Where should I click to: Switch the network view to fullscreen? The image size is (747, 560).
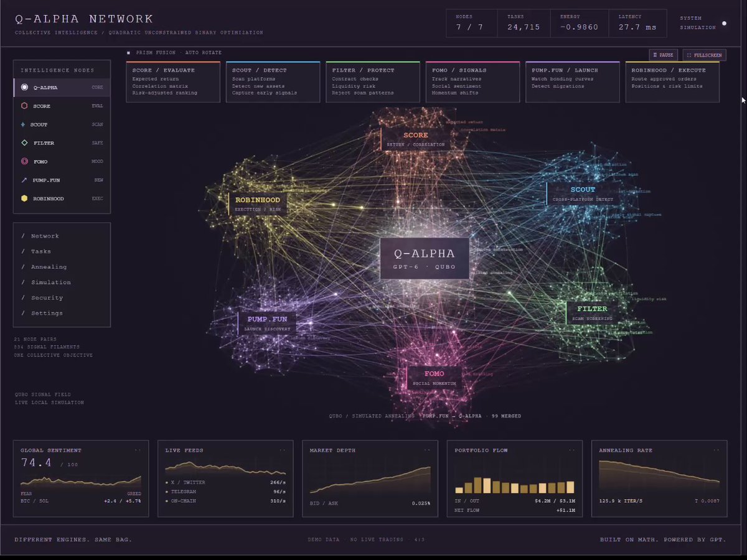(704, 55)
